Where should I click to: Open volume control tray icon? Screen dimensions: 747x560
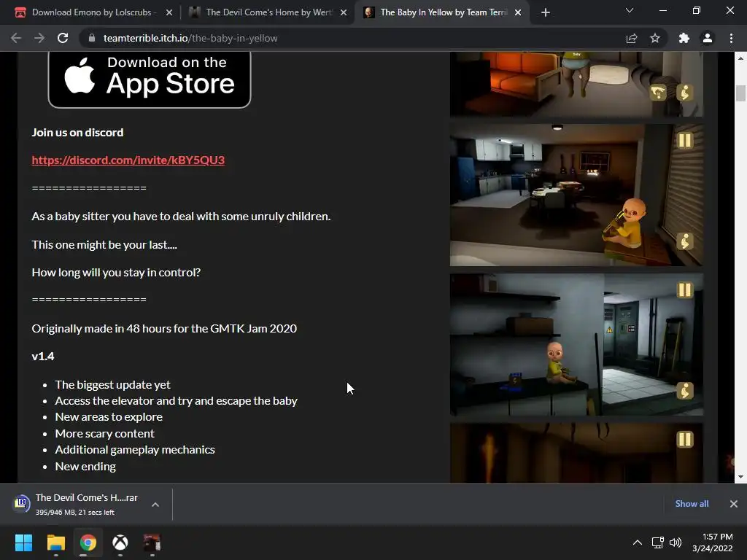pyautogui.click(x=676, y=542)
